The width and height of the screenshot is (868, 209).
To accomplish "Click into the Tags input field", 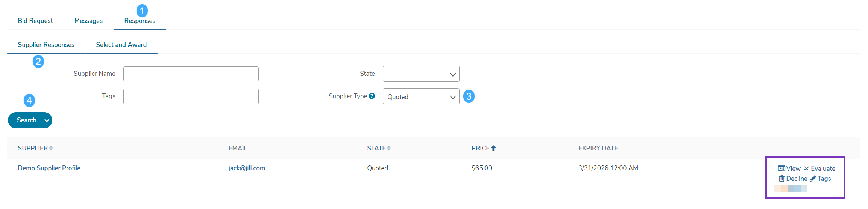I will (x=191, y=96).
